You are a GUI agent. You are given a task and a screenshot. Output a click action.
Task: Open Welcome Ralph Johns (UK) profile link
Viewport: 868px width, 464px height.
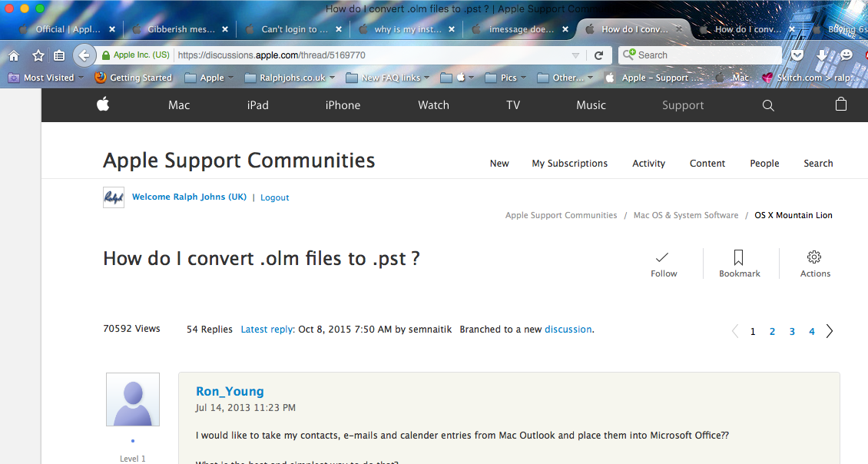coord(189,197)
